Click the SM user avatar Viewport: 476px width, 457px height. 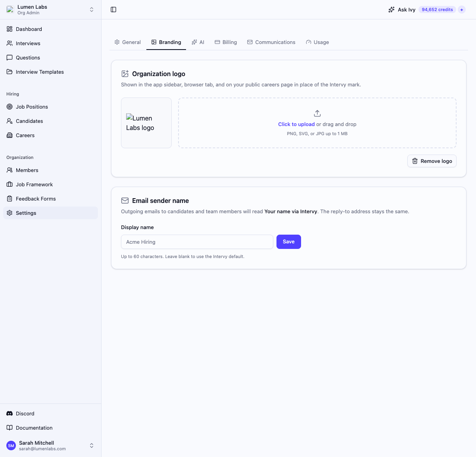pos(11,446)
